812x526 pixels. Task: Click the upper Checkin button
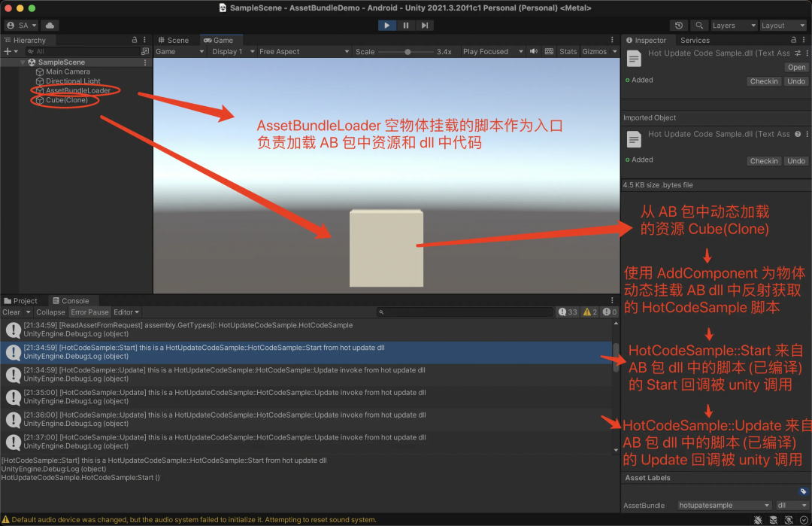pos(764,81)
